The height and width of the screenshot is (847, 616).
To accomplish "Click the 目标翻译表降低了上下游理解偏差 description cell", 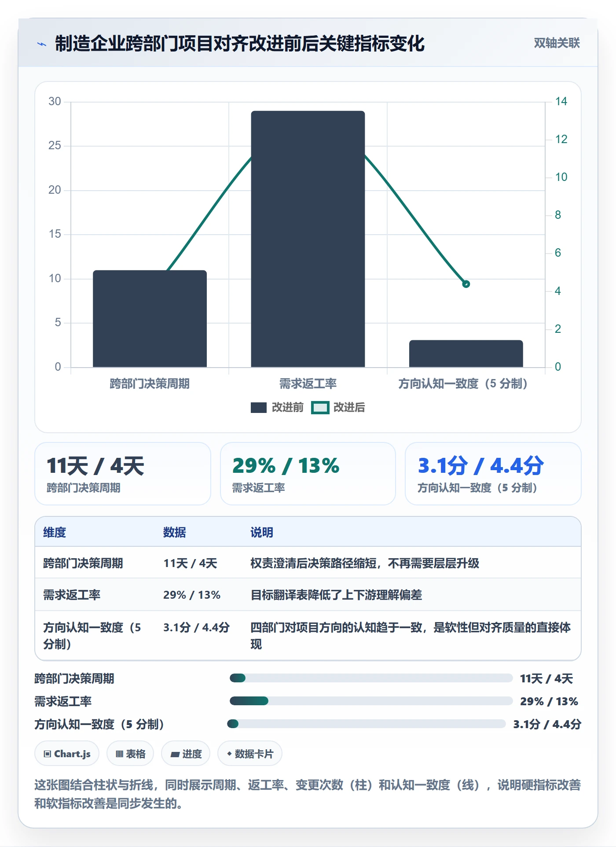I will point(336,595).
